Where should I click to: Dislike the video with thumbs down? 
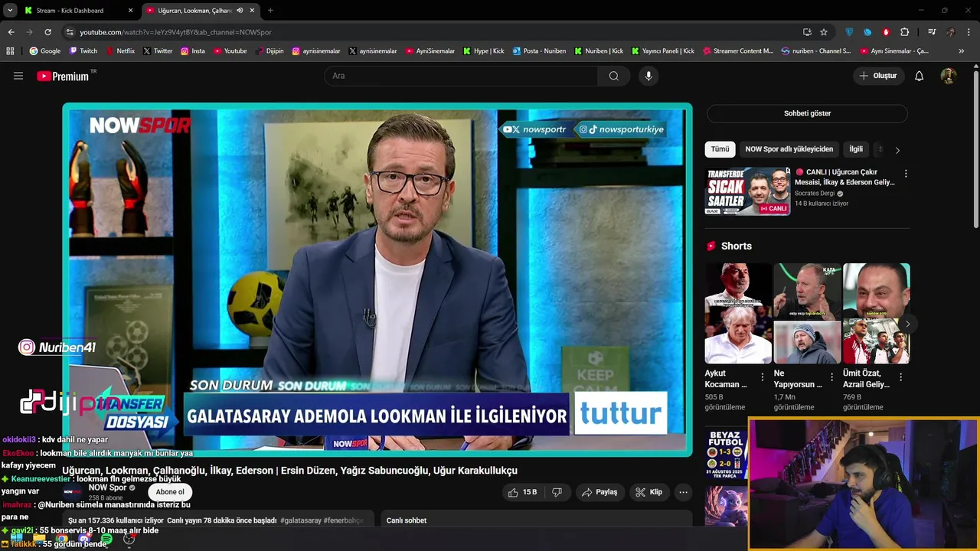coord(557,492)
